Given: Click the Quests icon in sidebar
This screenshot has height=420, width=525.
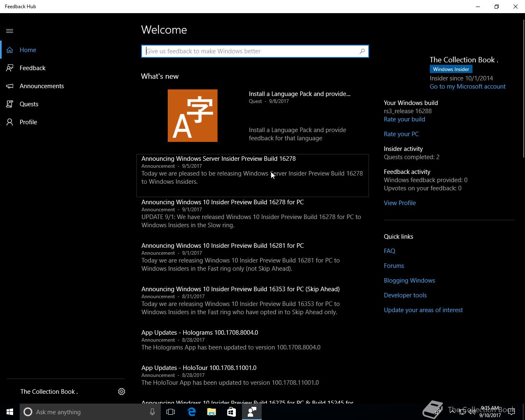Looking at the screenshot, I should point(10,104).
